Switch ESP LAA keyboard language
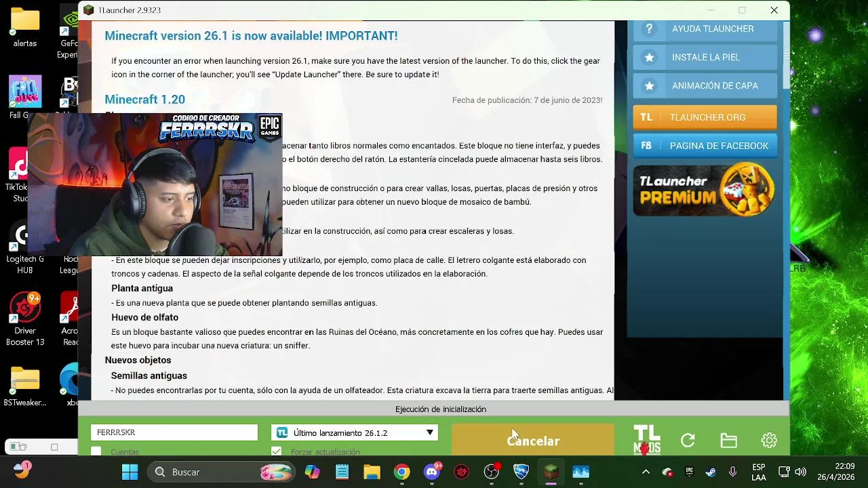The width and height of the screenshot is (868, 488). click(x=759, y=472)
